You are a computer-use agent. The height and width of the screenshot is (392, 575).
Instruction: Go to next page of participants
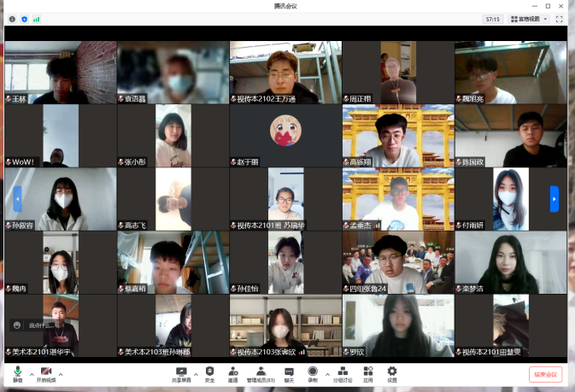coord(554,199)
